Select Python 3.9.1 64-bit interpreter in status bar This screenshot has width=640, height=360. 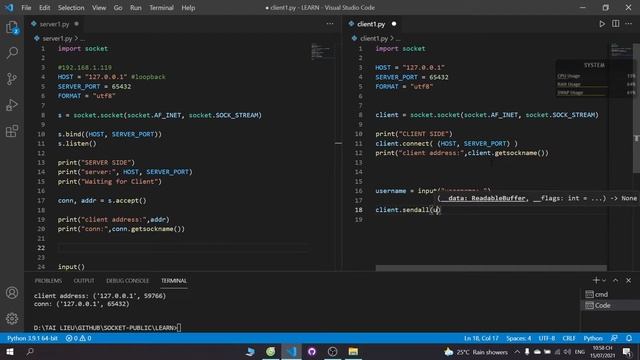[32, 338]
